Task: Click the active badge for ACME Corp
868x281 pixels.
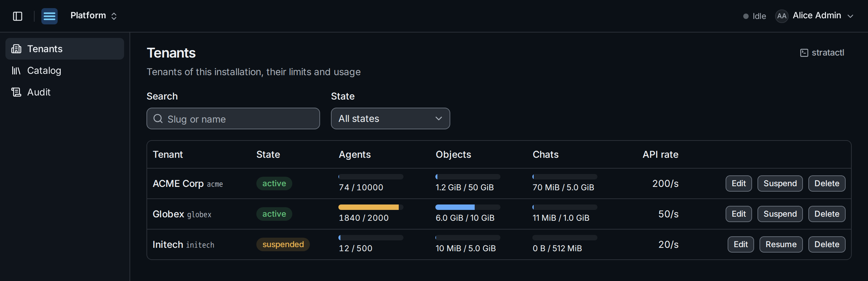Action: click(x=274, y=183)
